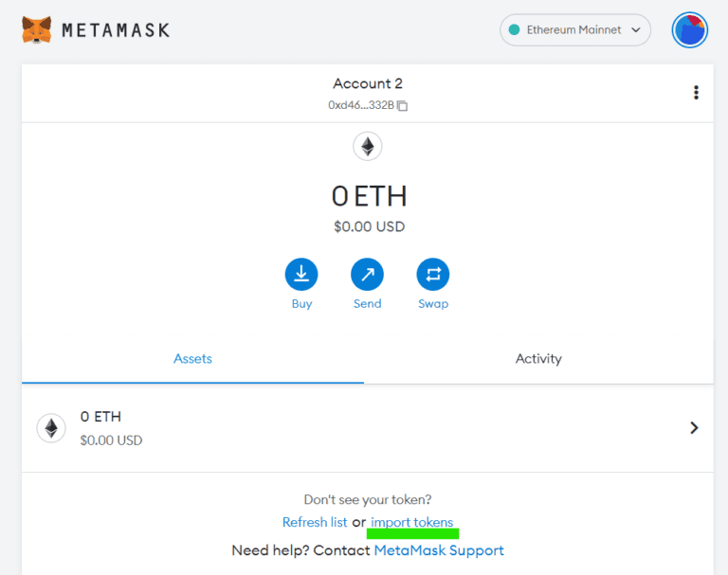Click the ETH icon in the asset list
Screen dimensions: 728x575
[x=51, y=428]
